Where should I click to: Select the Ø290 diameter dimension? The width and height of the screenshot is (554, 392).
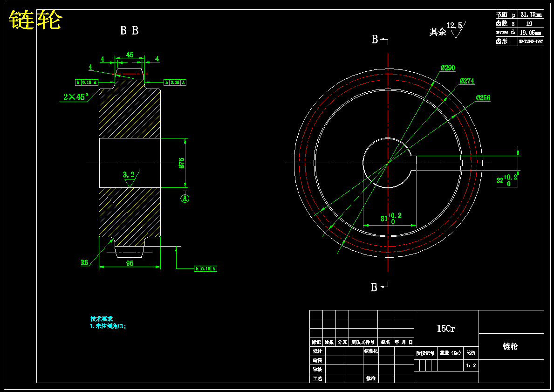click(448, 68)
